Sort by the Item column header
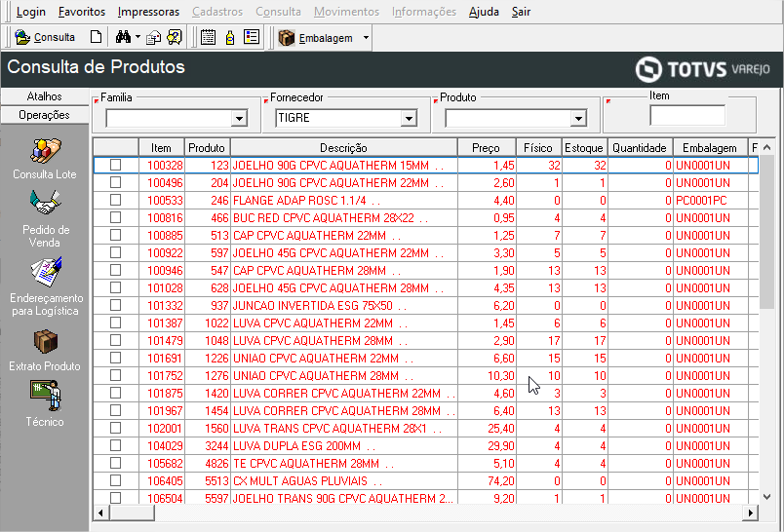 (162, 148)
